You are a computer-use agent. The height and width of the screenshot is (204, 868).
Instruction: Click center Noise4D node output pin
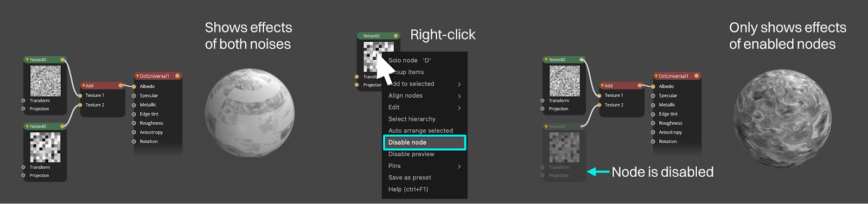point(395,36)
